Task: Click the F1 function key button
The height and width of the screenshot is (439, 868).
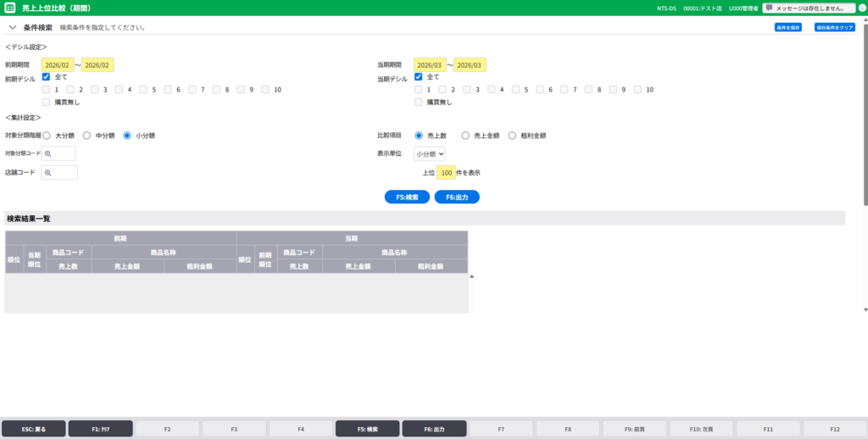Action: (x=100, y=429)
